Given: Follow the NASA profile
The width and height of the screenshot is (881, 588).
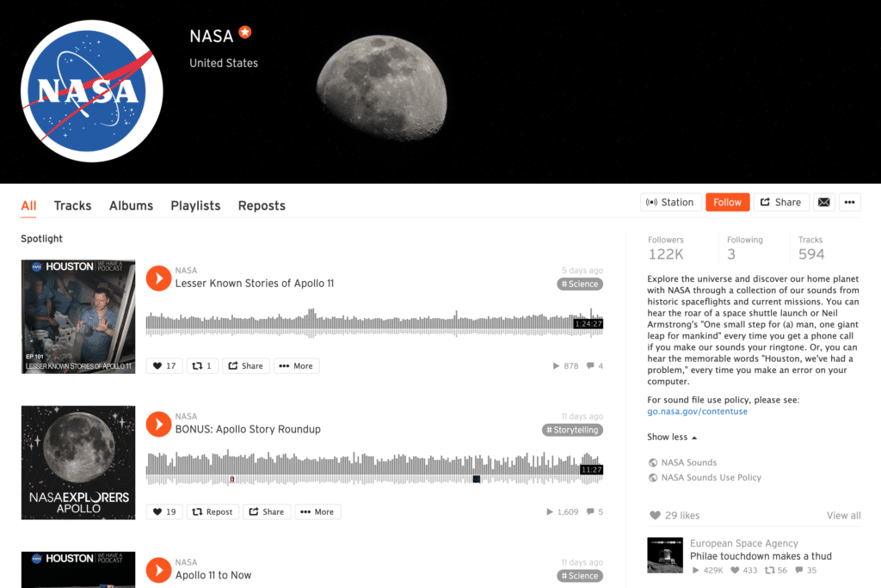Looking at the screenshot, I should click(x=728, y=202).
